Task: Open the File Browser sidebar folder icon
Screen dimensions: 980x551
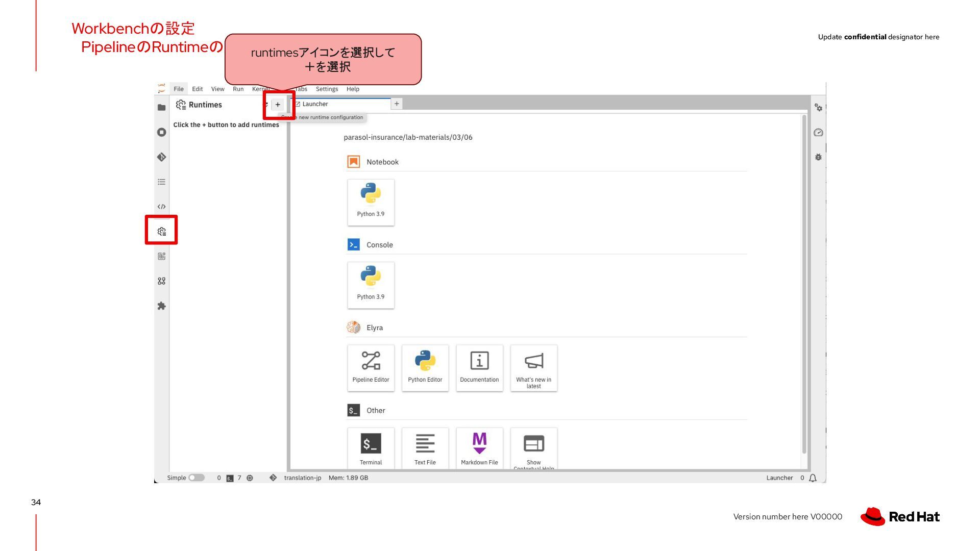Action: point(161,107)
